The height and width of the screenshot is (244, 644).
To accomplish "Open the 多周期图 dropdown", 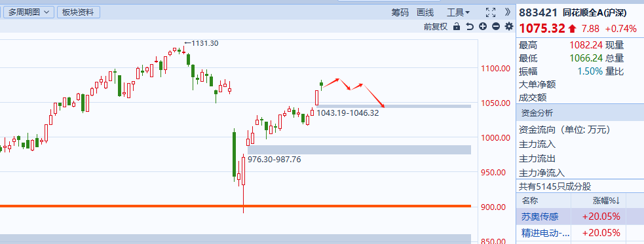I will coord(29,12).
